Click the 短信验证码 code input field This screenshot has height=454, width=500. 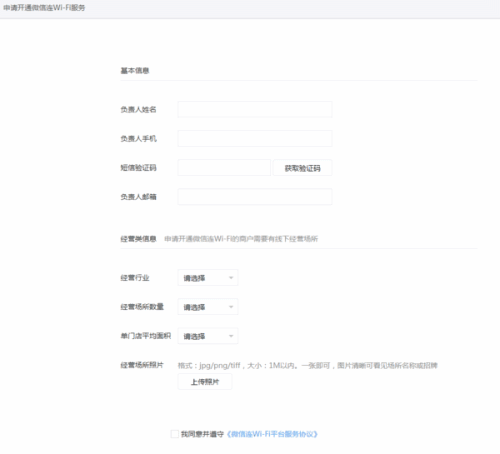click(x=224, y=168)
